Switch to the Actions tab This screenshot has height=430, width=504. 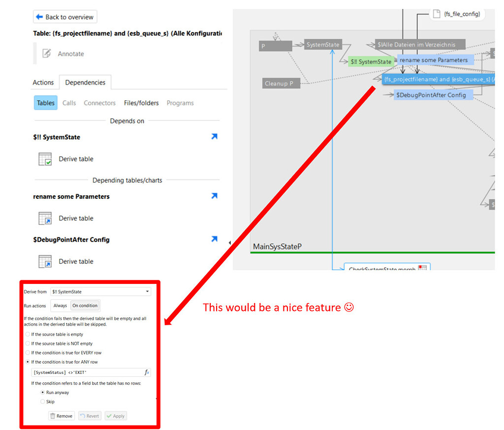[x=43, y=82]
